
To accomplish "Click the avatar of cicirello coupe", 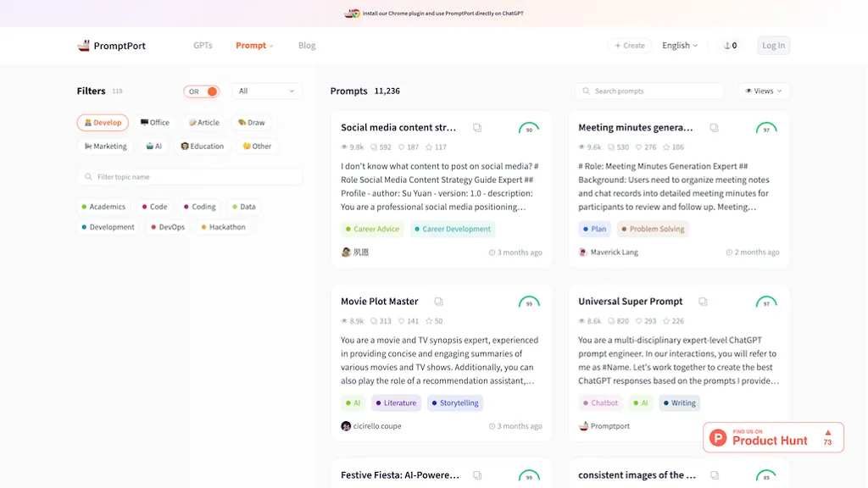I will tap(346, 426).
